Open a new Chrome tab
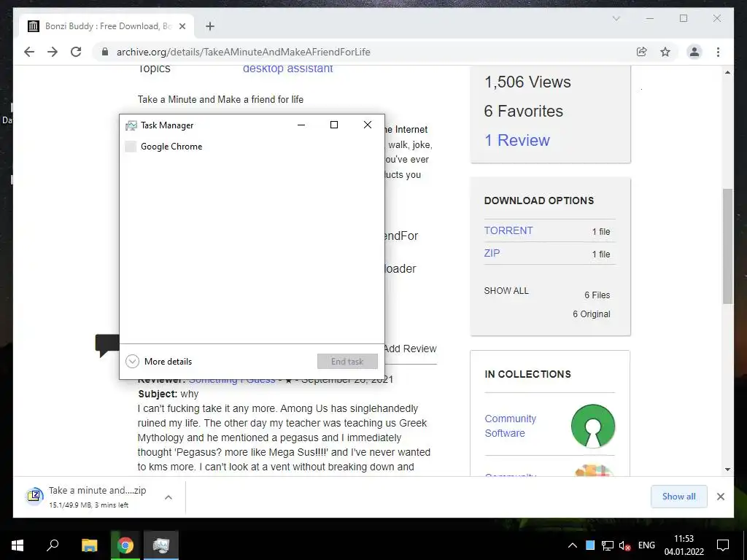747x560 pixels. (210, 26)
